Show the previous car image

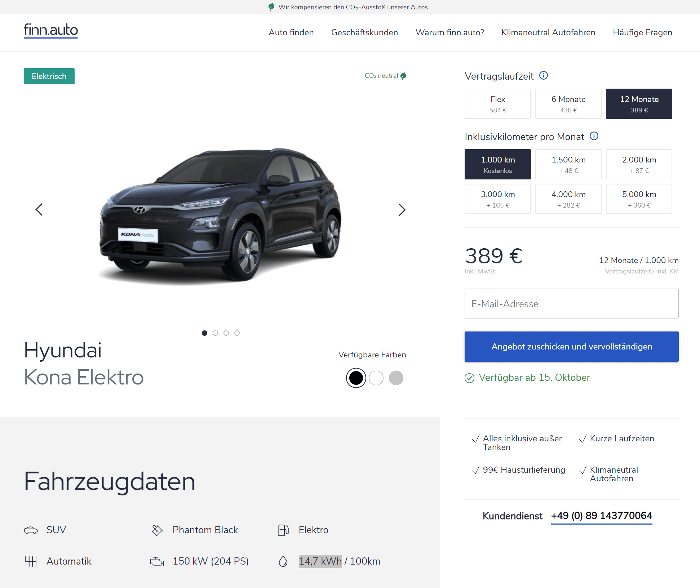[39, 209]
